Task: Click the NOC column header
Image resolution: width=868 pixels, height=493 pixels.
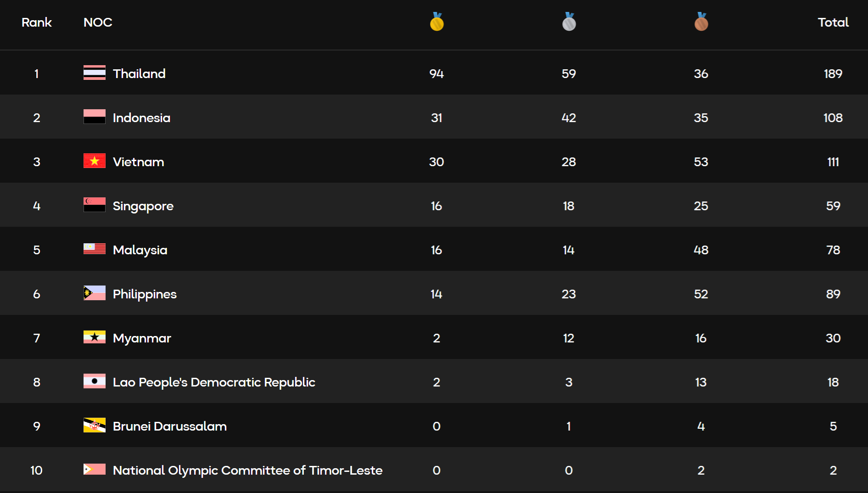Action: 98,22
